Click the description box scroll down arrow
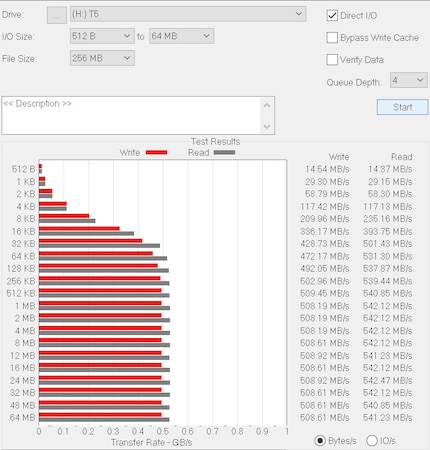The image size is (430, 450). [x=267, y=126]
